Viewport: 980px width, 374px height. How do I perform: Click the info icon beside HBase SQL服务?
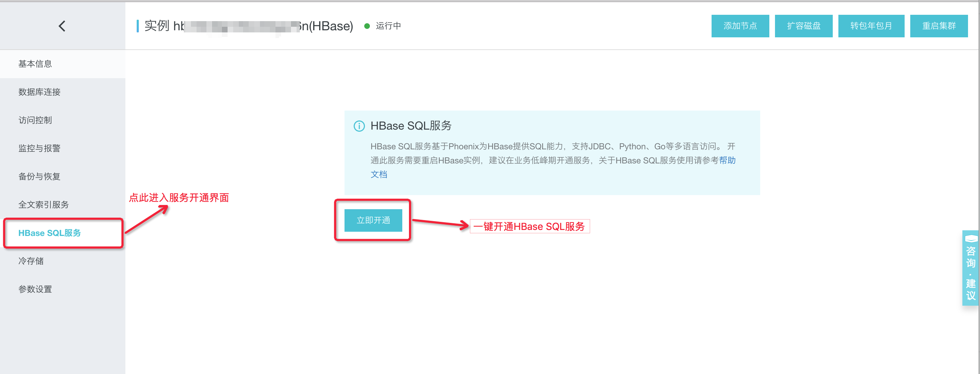point(359,126)
